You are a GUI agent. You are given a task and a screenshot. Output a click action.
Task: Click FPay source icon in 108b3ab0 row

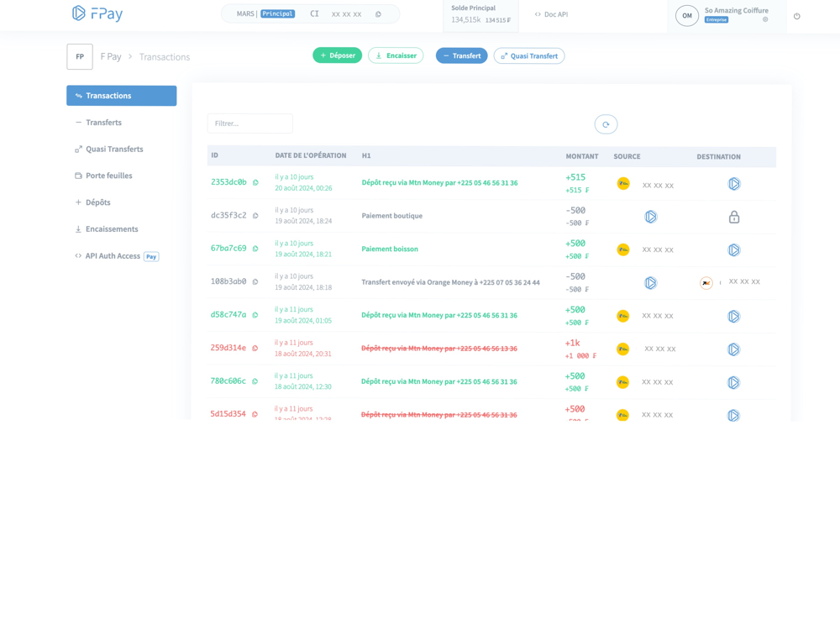point(650,283)
